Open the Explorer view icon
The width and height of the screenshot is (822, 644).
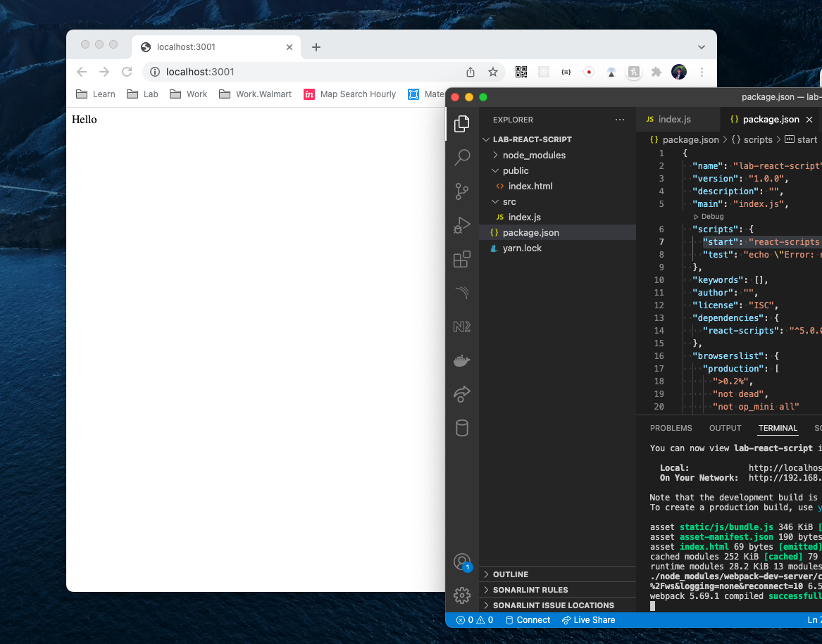pyautogui.click(x=462, y=124)
